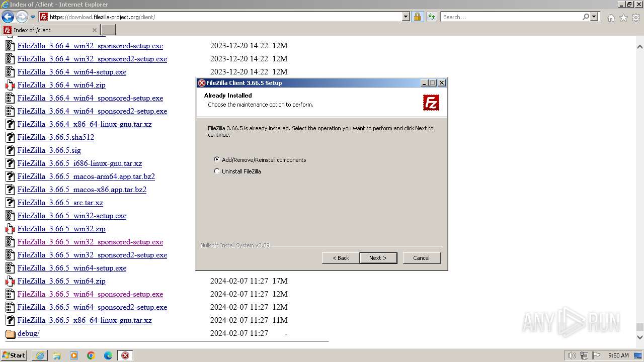Screen dimensions: 644x362
Task: Click the FileZilla logo in Setup header
Action: (431, 103)
